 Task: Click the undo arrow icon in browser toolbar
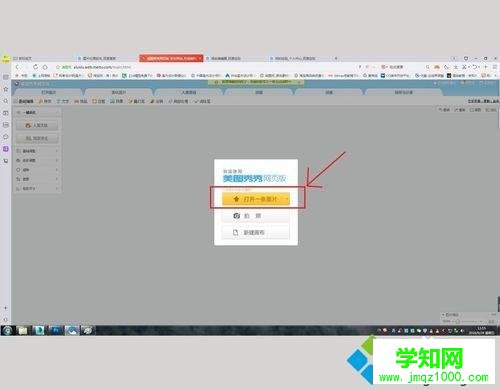(x=475, y=67)
